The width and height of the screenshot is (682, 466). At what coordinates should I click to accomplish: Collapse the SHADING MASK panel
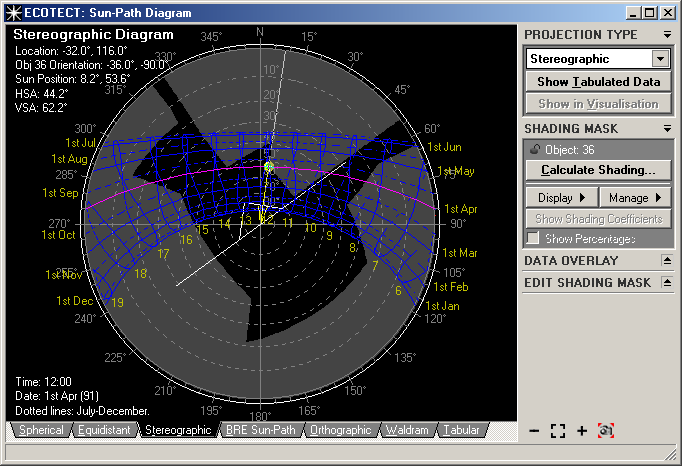pos(667,128)
